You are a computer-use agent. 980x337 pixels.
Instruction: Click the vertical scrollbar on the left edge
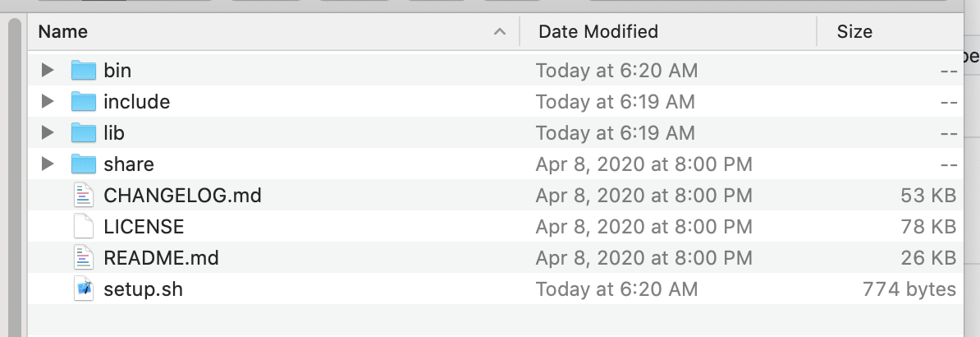(14, 164)
